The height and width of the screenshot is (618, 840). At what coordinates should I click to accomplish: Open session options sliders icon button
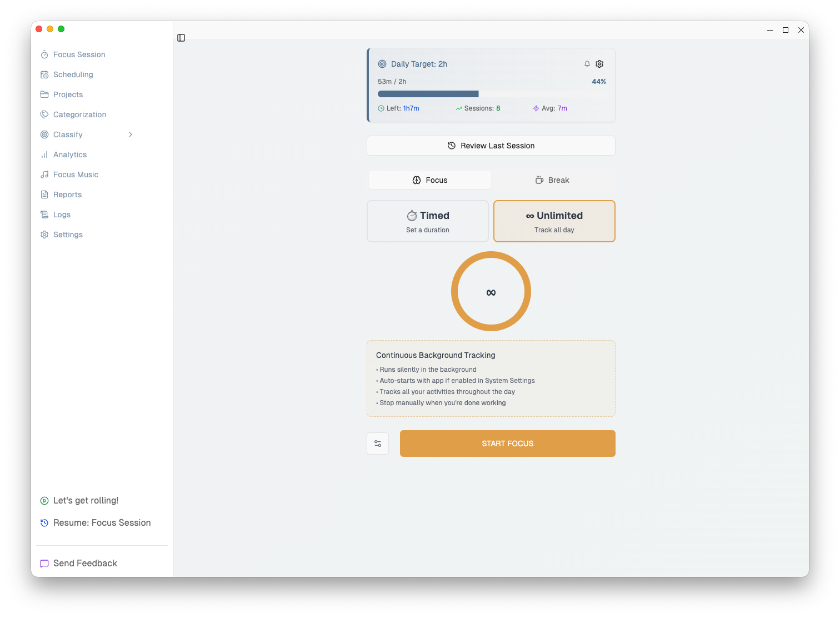click(x=378, y=443)
